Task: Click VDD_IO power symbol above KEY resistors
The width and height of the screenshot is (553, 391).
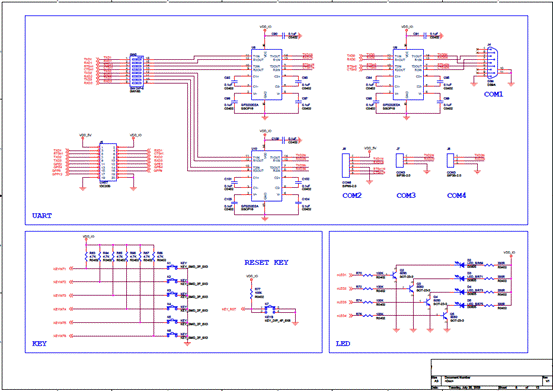Action: click(86, 238)
